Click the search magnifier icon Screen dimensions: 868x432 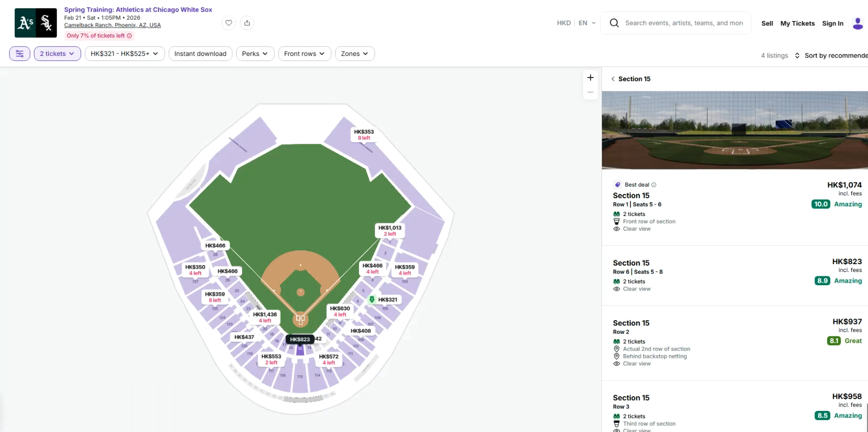614,23
